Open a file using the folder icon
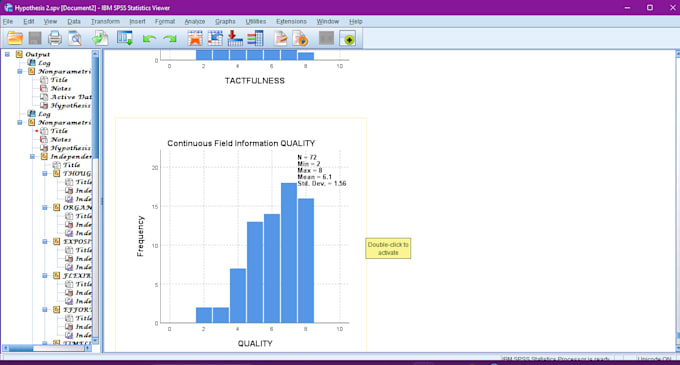The image size is (680, 365). pyautogui.click(x=15, y=39)
